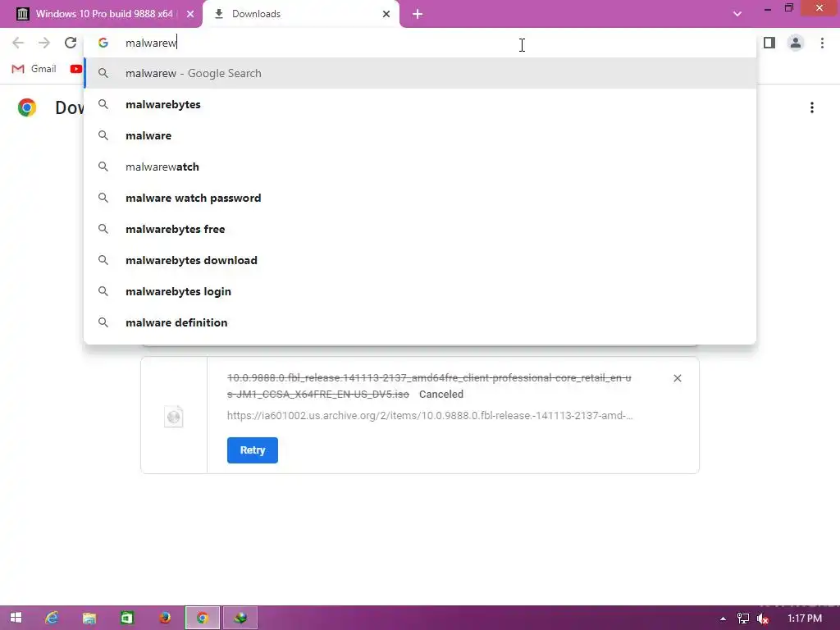Open File Explorer from taskbar
Image resolution: width=840 pixels, height=630 pixels.
click(89, 618)
